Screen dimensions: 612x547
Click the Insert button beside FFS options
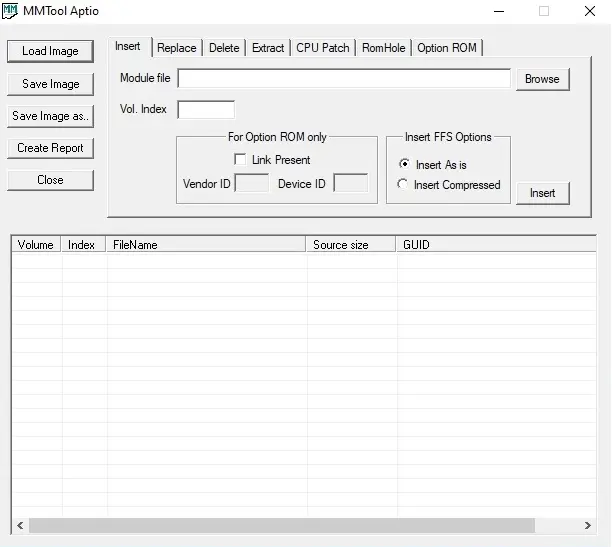click(x=543, y=193)
